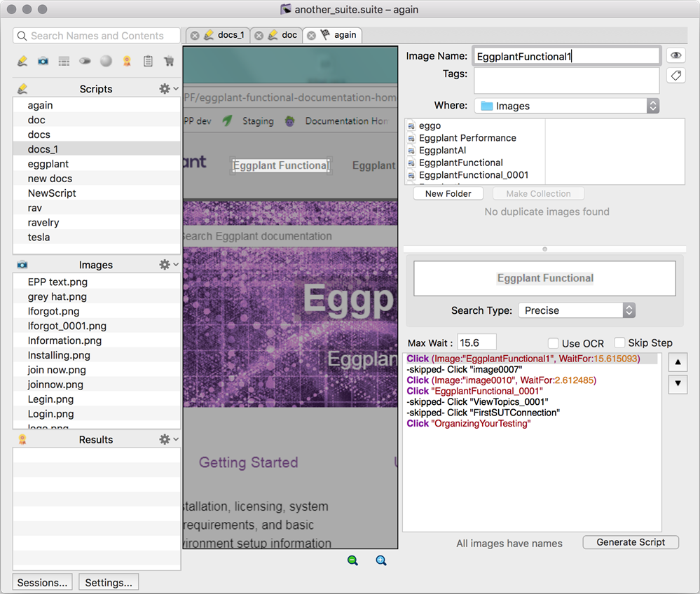Select Eggplant Performance in the folder browser
The image size is (700, 594).
[475, 138]
